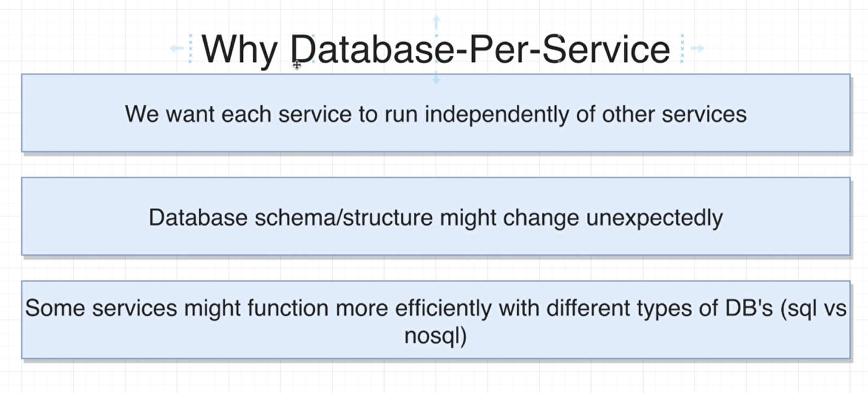
Task: Click the top-center connection point of the title
Action: coord(436,35)
